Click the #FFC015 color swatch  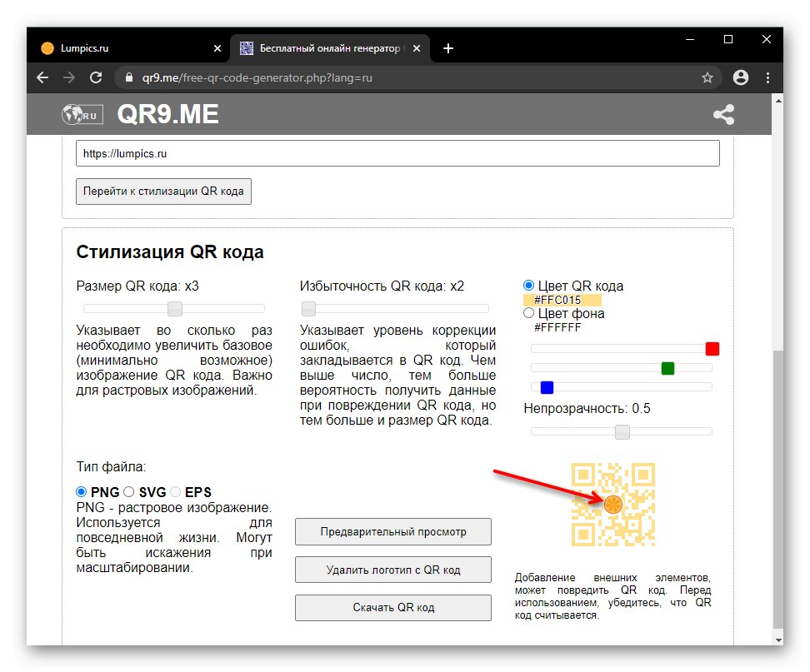tap(562, 300)
